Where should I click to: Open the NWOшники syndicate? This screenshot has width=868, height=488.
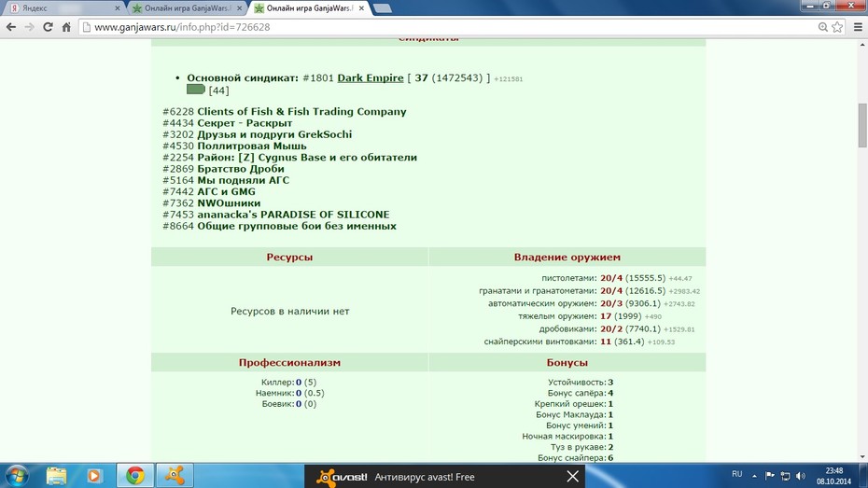230,203
